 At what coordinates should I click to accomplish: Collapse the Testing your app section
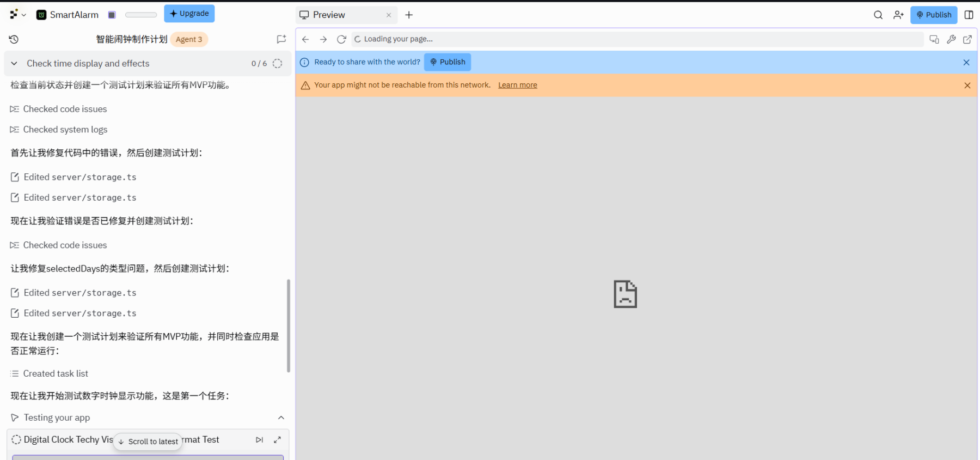pos(281,417)
